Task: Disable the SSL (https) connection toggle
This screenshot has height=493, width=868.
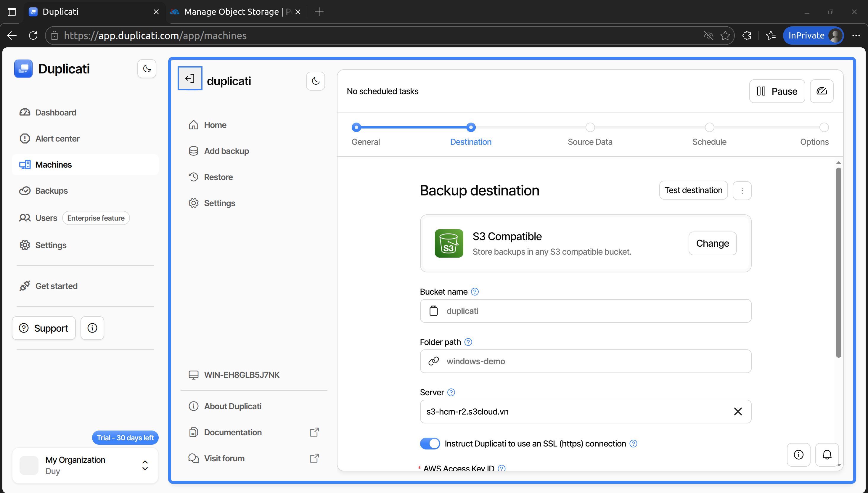Action: pyautogui.click(x=430, y=444)
